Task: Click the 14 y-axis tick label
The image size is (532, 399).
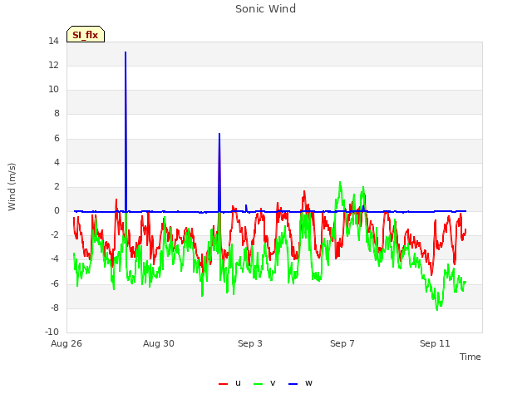Action: tap(53, 42)
